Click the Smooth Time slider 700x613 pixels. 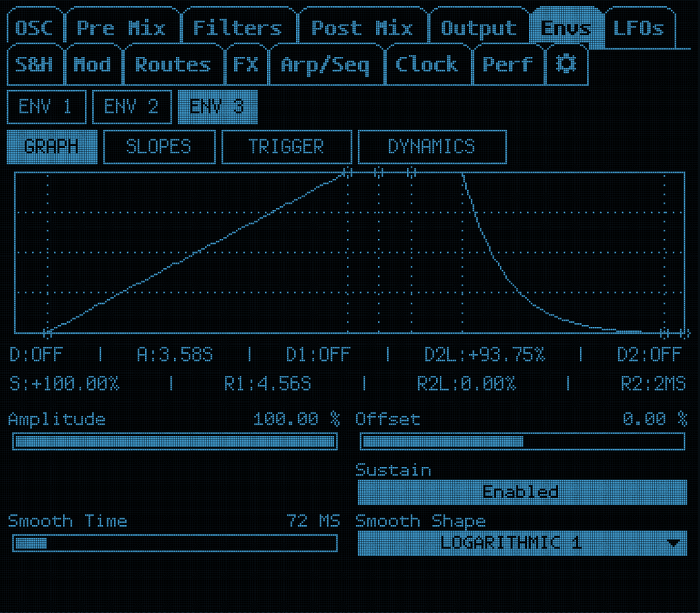tap(175, 544)
